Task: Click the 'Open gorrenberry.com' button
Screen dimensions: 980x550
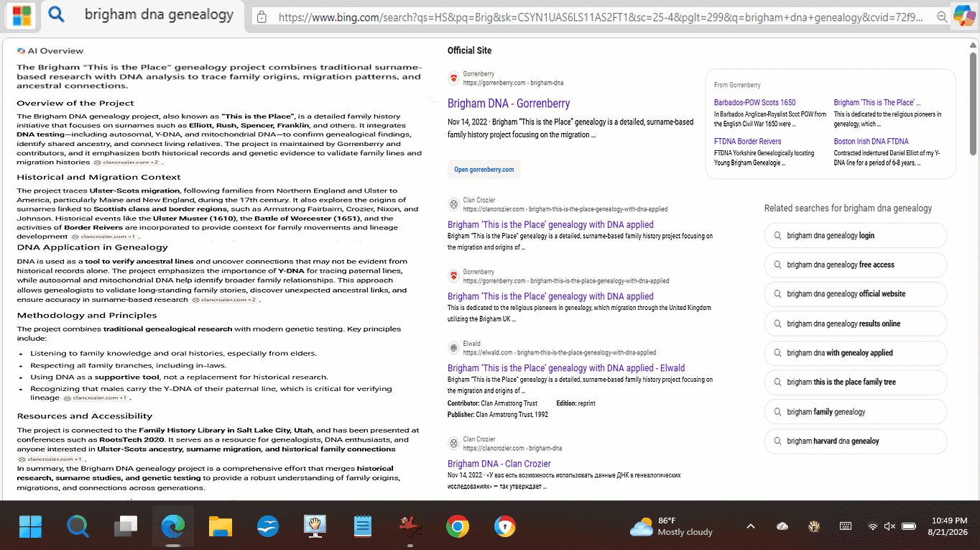Action: (484, 170)
